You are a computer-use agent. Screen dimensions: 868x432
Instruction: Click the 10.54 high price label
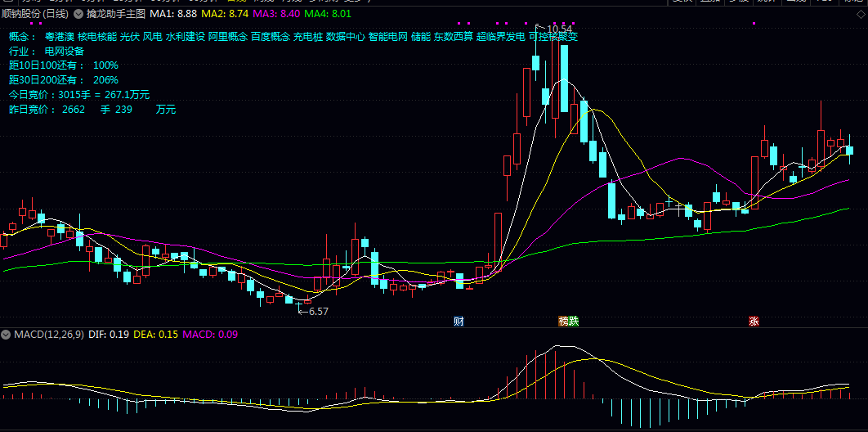(x=560, y=29)
